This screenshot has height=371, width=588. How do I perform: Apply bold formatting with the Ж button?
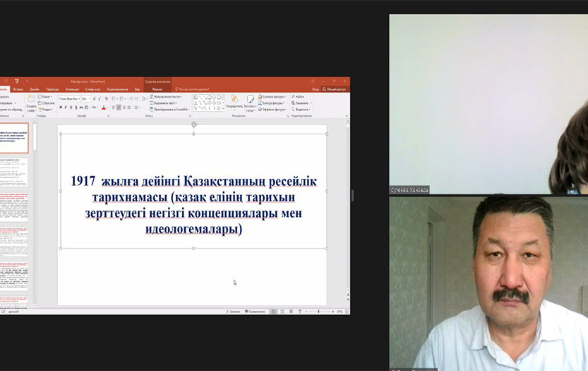(x=60, y=107)
